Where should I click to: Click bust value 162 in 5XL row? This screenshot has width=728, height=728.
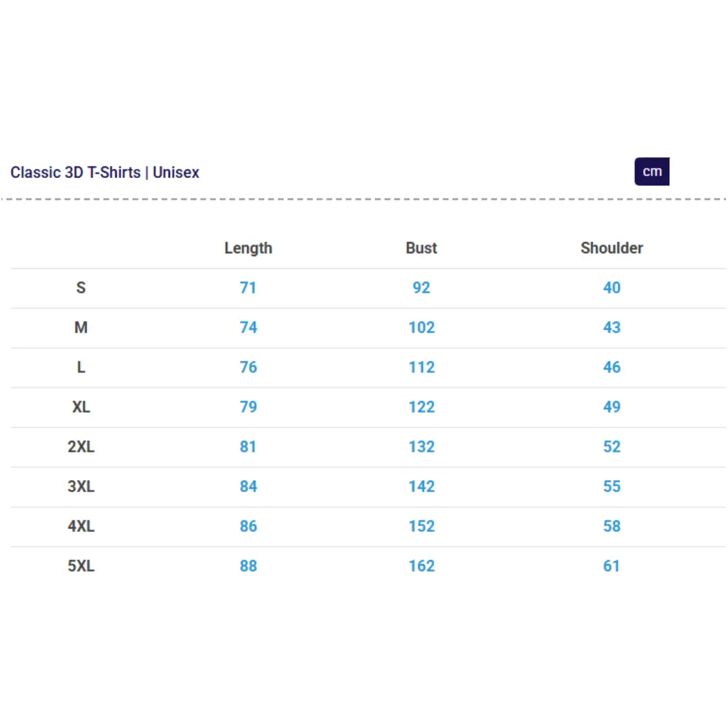[x=421, y=566]
